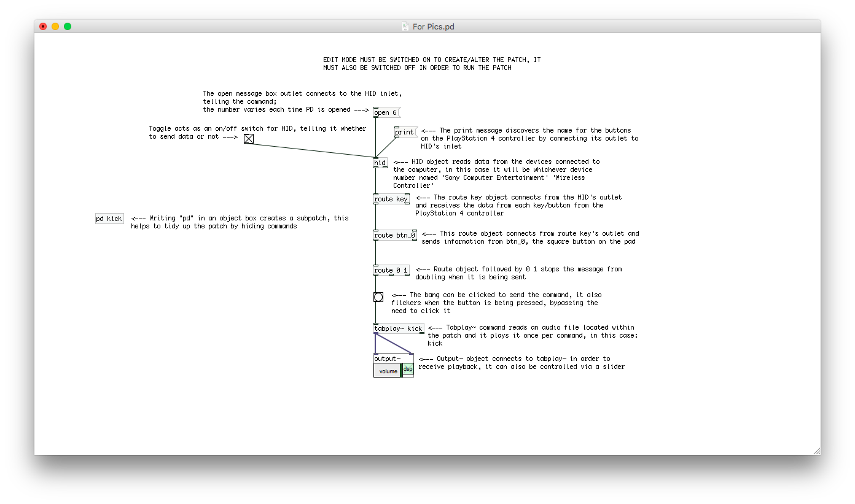This screenshot has height=504, width=855.
Task: Click the 'bang can be clicked' comment
Action: [x=496, y=303]
